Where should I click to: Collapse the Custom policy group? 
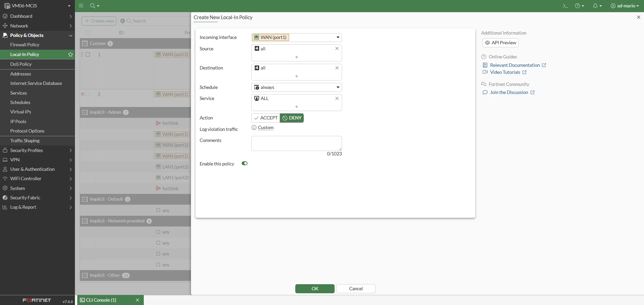click(x=85, y=44)
